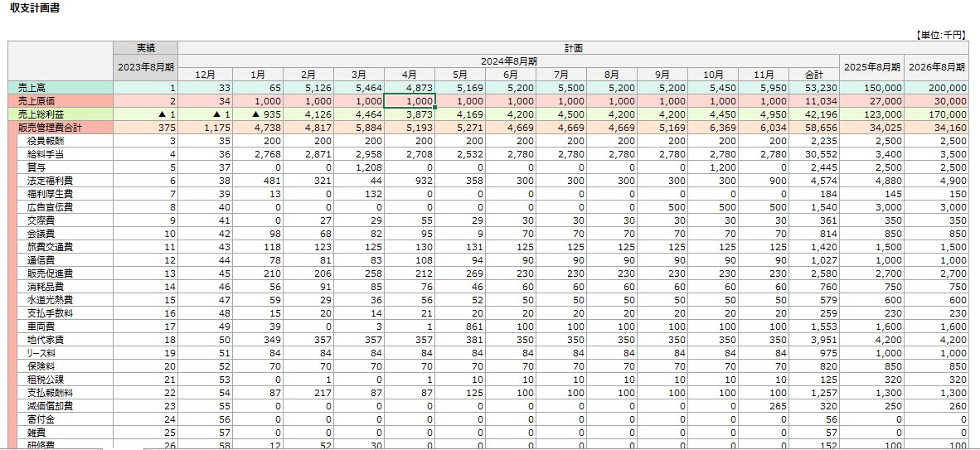
Task: Click the 地代家賃 row label
Action: (x=65, y=340)
